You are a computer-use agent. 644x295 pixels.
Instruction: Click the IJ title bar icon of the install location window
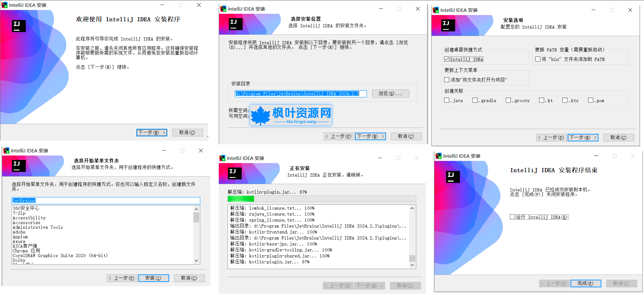pos(223,8)
